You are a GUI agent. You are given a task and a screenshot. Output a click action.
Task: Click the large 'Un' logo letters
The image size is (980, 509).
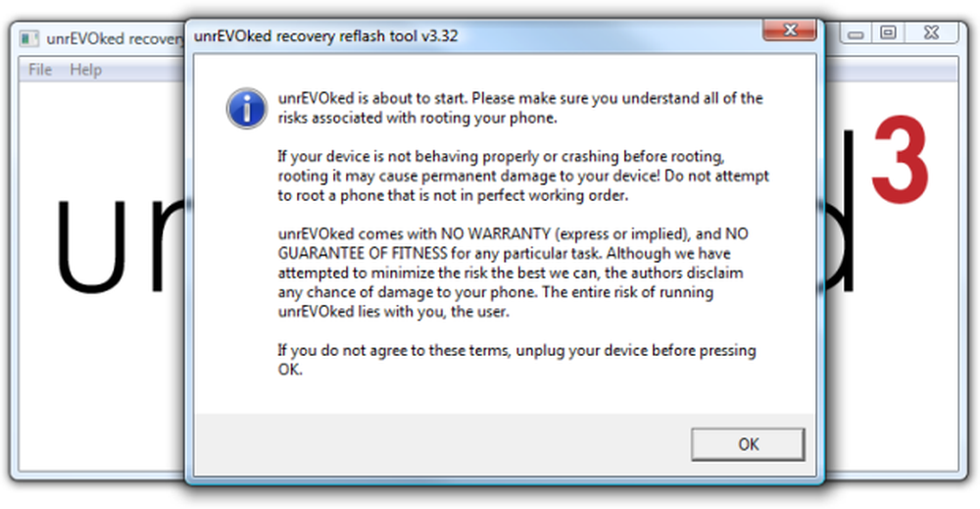click(119, 245)
